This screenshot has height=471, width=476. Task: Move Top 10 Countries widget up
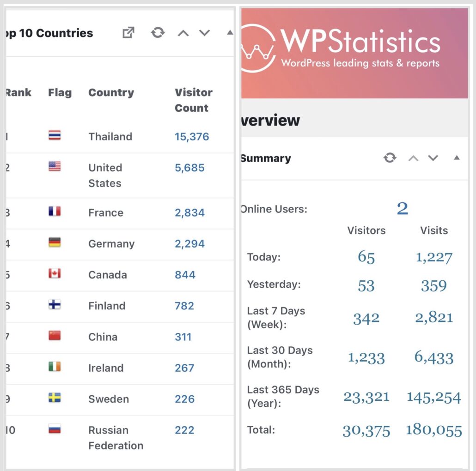[x=183, y=33]
